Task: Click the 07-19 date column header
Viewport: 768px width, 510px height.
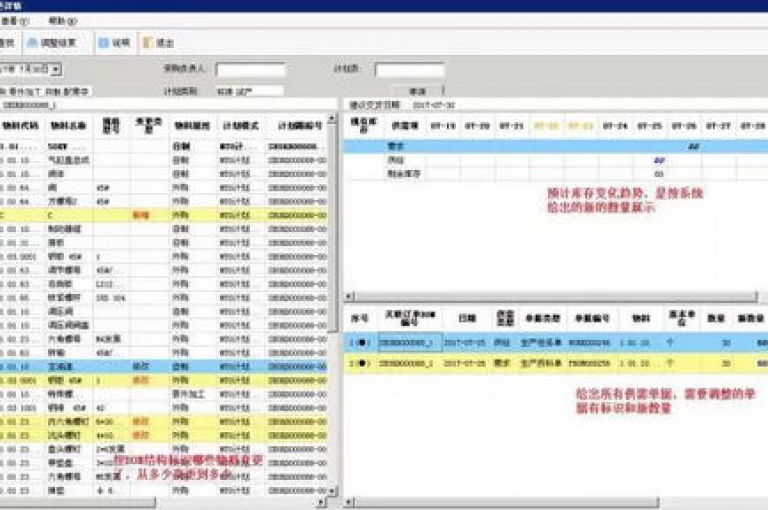Action: click(x=443, y=126)
